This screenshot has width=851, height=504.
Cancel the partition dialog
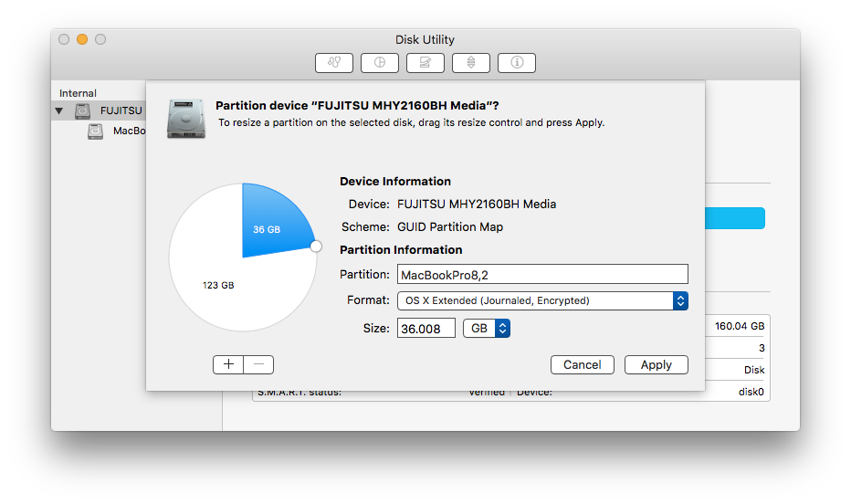(x=582, y=364)
